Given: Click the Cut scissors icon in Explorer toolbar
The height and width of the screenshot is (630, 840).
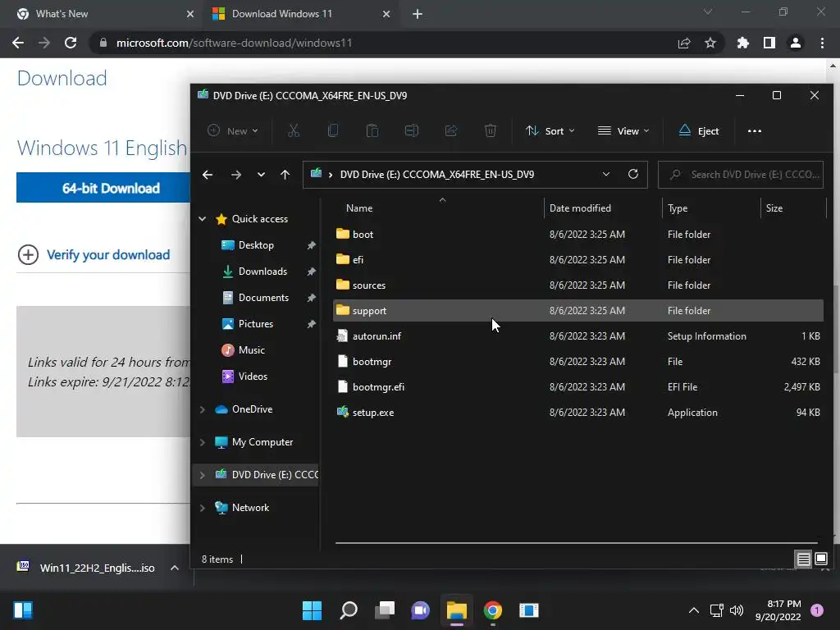Looking at the screenshot, I should (x=293, y=130).
